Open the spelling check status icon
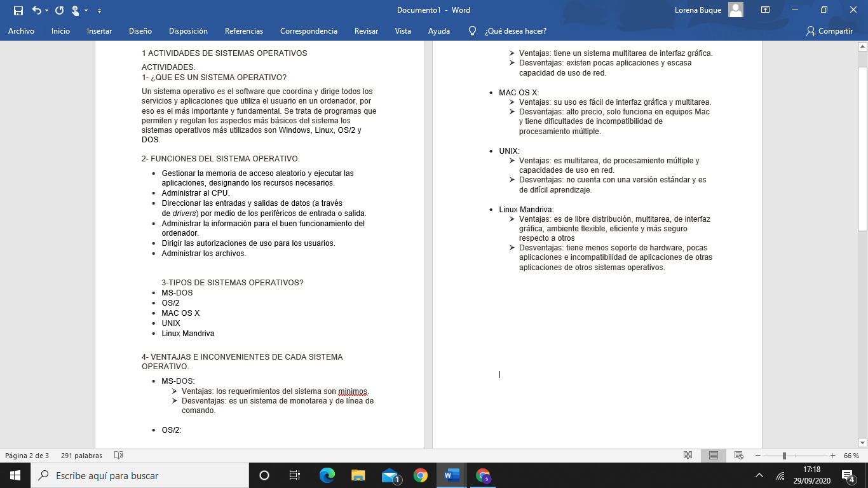The width and height of the screenshot is (868, 488). (118, 456)
